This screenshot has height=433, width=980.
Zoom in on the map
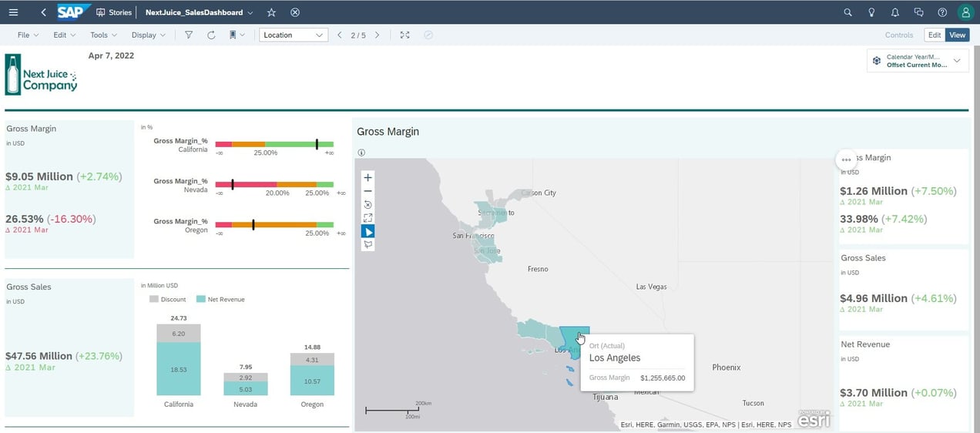[367, 177]
